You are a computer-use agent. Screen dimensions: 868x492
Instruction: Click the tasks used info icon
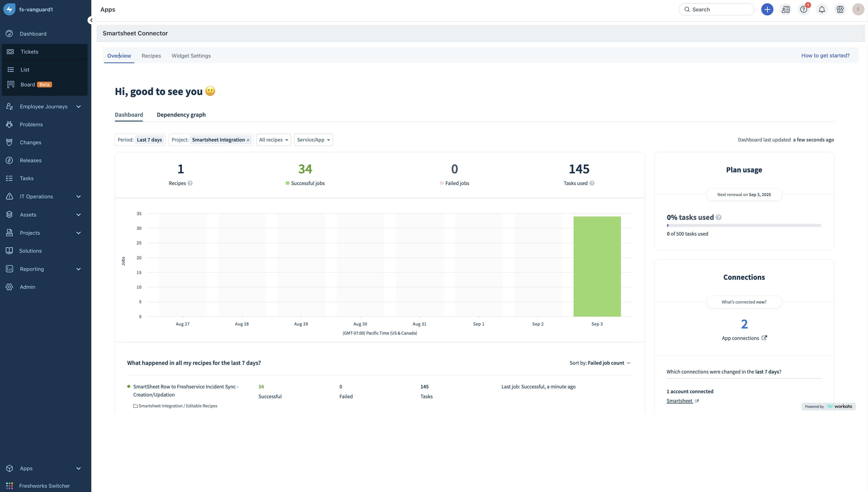592,183
